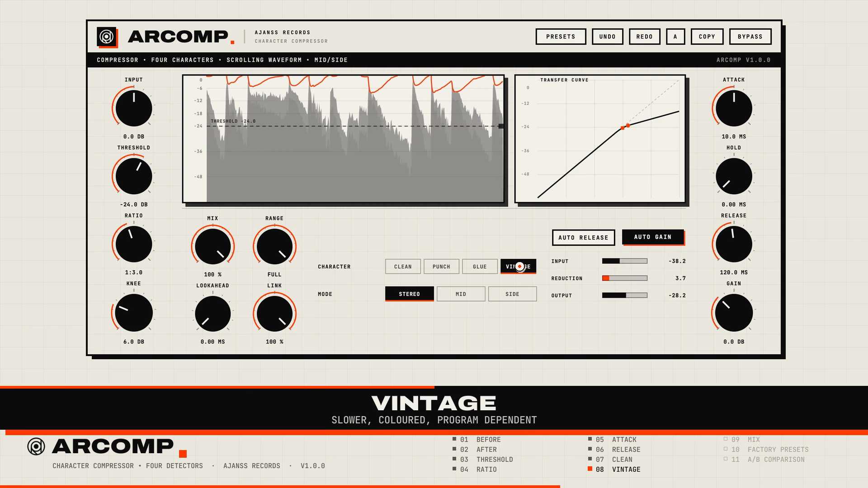
Task: Click the RELEASE knob
Action: click(x=734, y=244)
